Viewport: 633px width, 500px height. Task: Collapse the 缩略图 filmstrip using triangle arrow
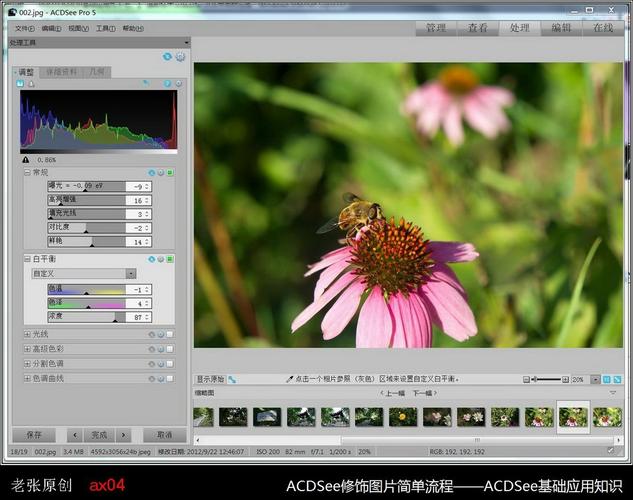(x=613, y=393)
